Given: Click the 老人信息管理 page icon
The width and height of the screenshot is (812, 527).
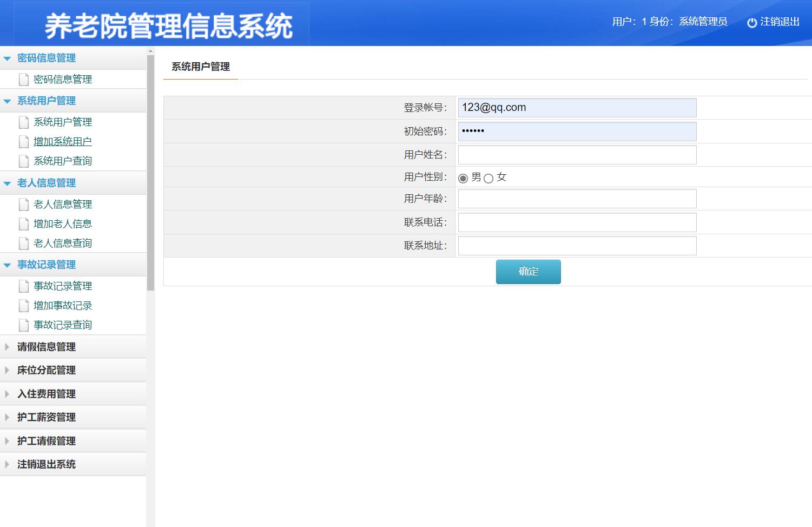Looking at the screenshot, I should [x=23, y=205].
